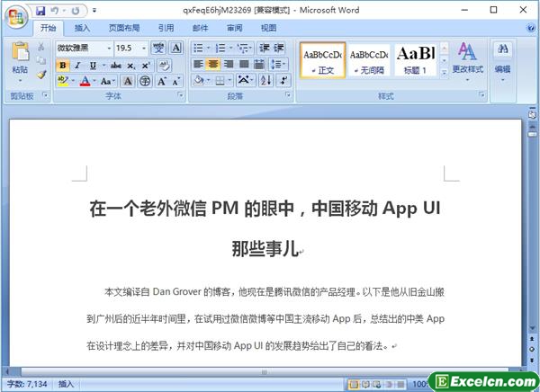Open the 页面布局 ribbon tab
The image size is (540, 392).
pyautogui.click(x=124, y=29)
